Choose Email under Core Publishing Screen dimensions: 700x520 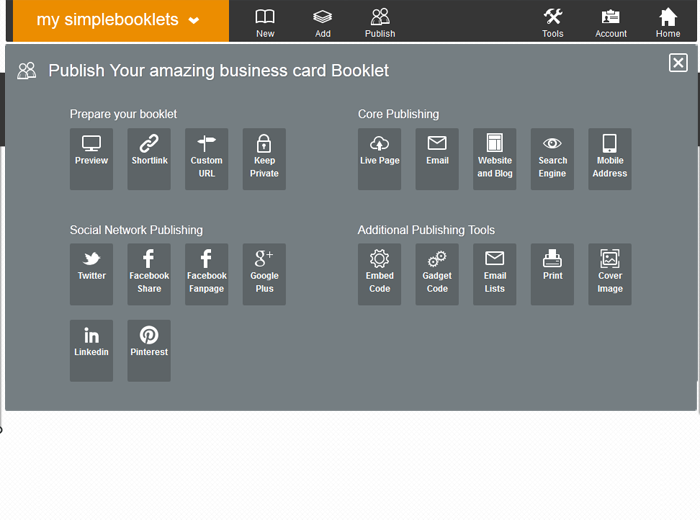click(x=437, y=158)
